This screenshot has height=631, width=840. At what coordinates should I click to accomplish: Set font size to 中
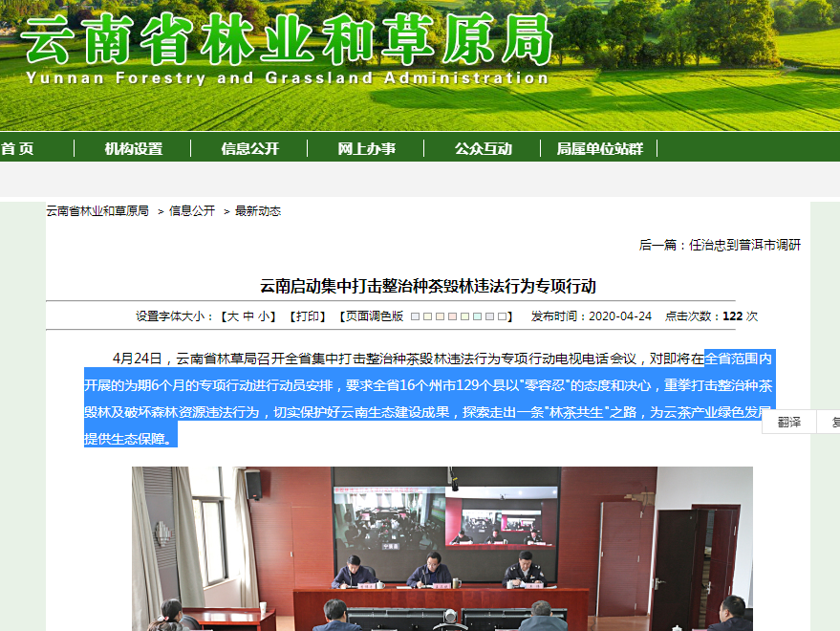coord(248,316)
